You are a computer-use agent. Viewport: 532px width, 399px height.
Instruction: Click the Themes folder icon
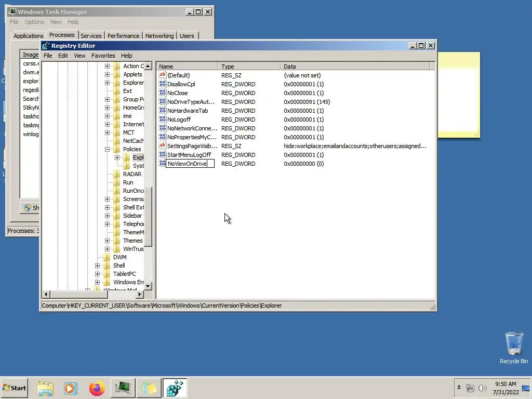pos(117,241)
